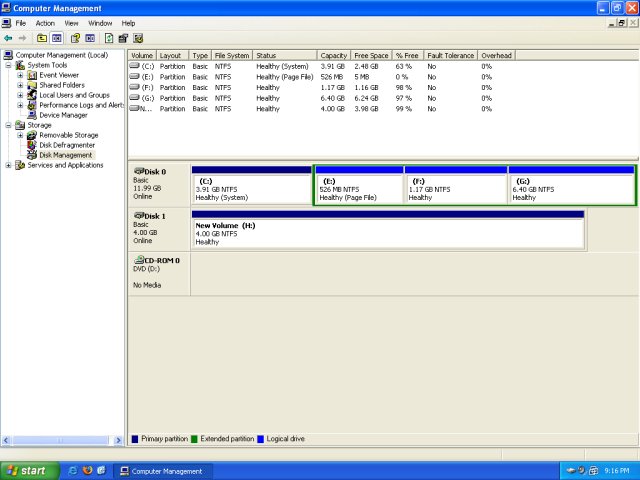Click the Back arrow in the toolbar
The width and height of the screenshot is (640, 480).
[x=8, y=38]
